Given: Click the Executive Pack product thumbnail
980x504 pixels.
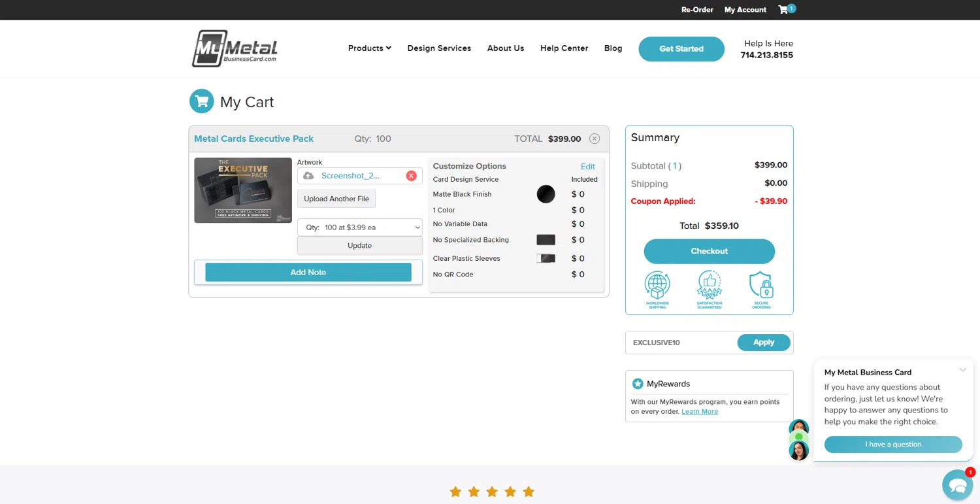Looking at the screenshot, I should coord(243,190).
